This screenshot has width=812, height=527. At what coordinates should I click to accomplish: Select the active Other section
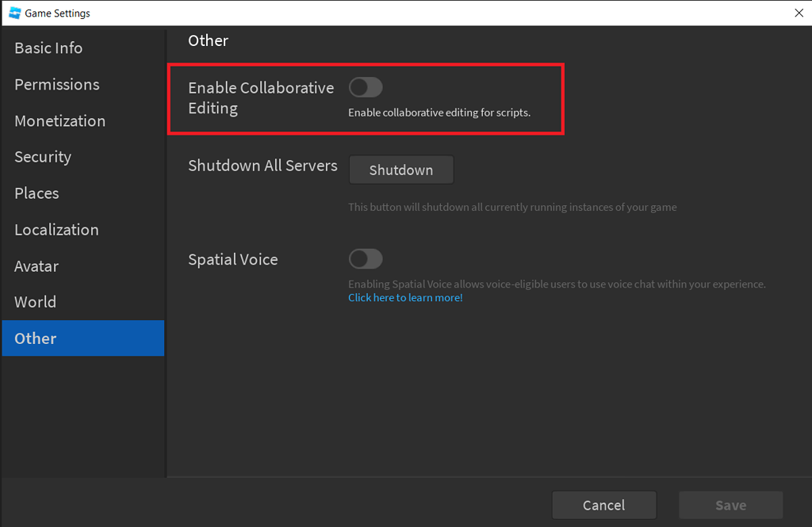click(35, 338)
